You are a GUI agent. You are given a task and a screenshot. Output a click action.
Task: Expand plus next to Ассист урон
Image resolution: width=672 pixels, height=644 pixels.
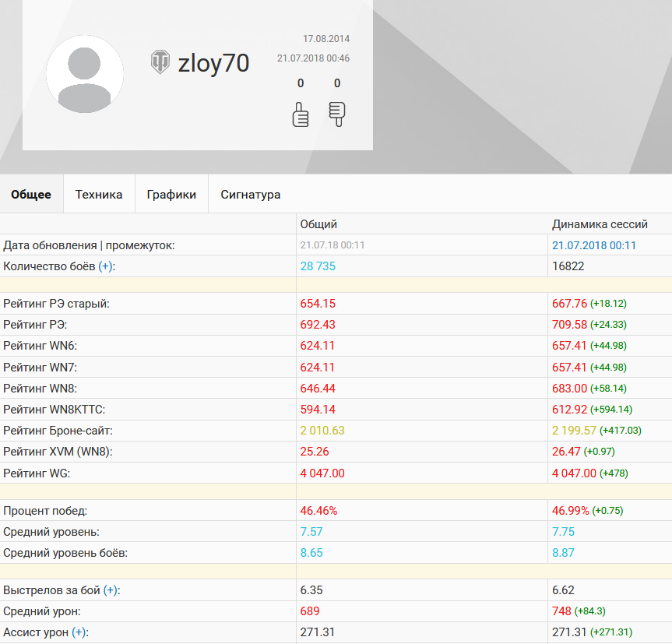[x=79, y=632]
